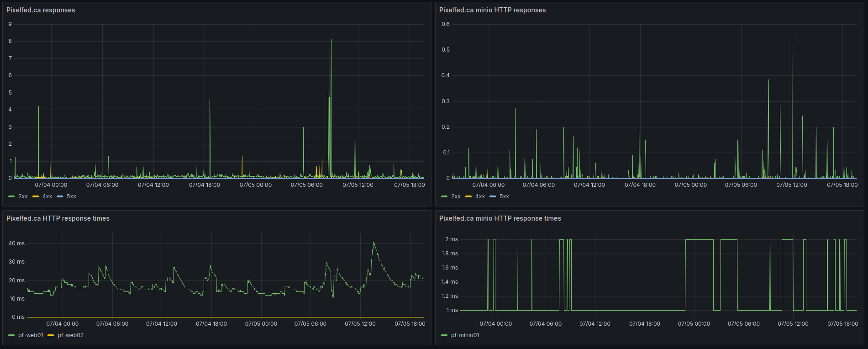Click green 2xx swatch in minio HTTP responses legend
Image resolution: width=868 pixels, height=349 pixels.
pyautogui.click(x=444, y=196)
